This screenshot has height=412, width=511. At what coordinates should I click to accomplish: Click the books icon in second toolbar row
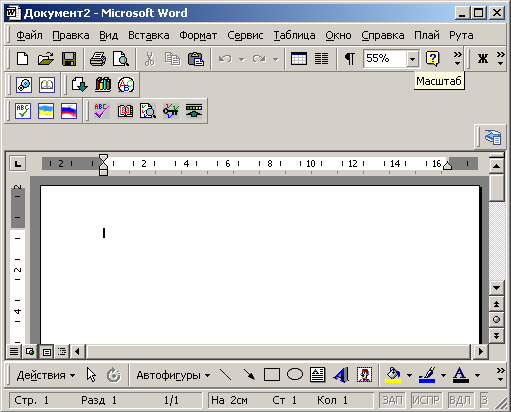coord(103,85)
